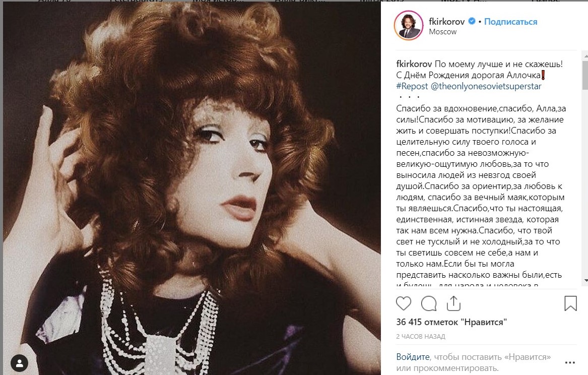
Task: Click Войдите login link
Action: point(413,357)
